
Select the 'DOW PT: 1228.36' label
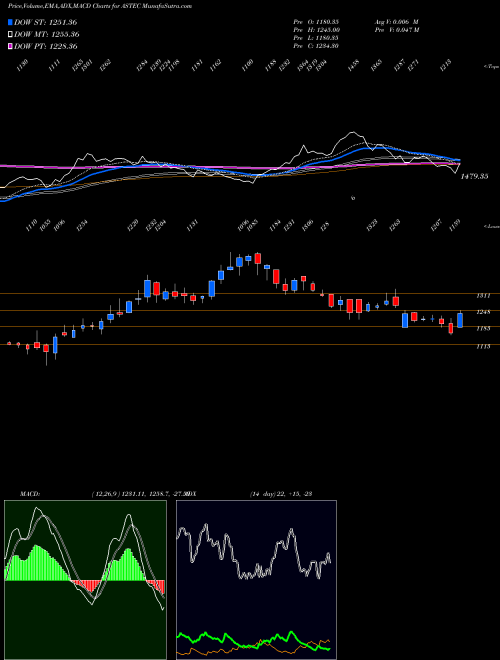pos(46,47)
